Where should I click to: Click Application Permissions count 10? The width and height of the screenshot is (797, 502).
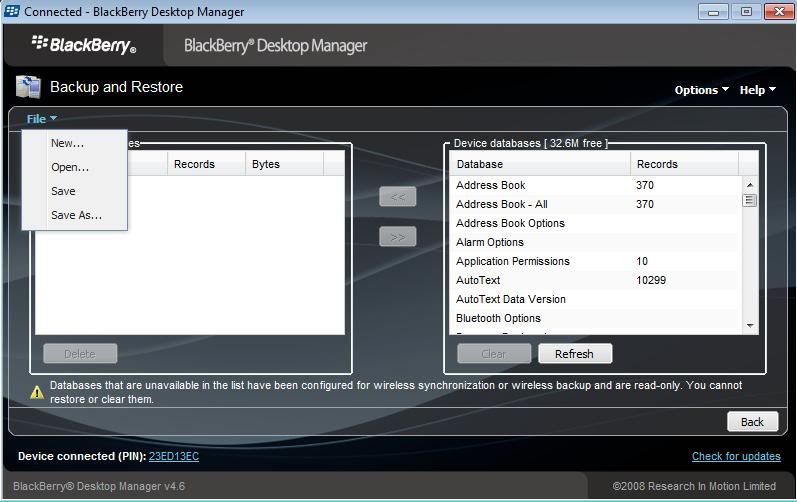(642, 261)
